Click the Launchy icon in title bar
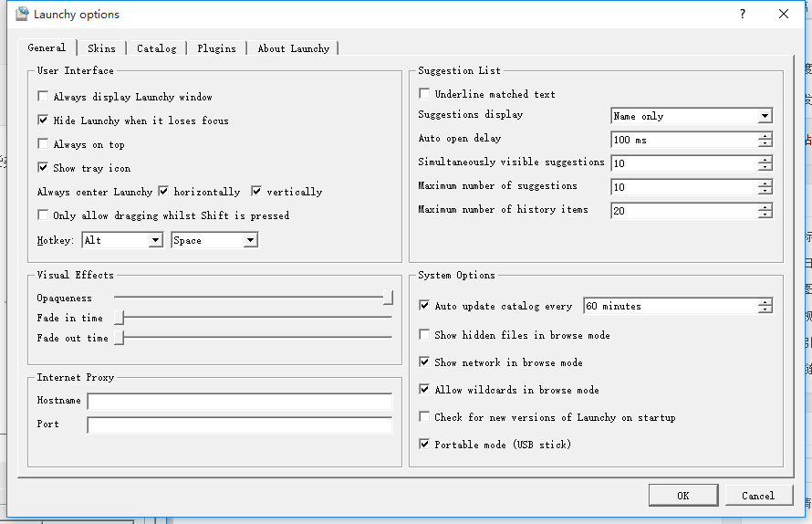Image resolution: width=812 pixels, height=524 pixels. pyautogui.click(x=22, y=14)
